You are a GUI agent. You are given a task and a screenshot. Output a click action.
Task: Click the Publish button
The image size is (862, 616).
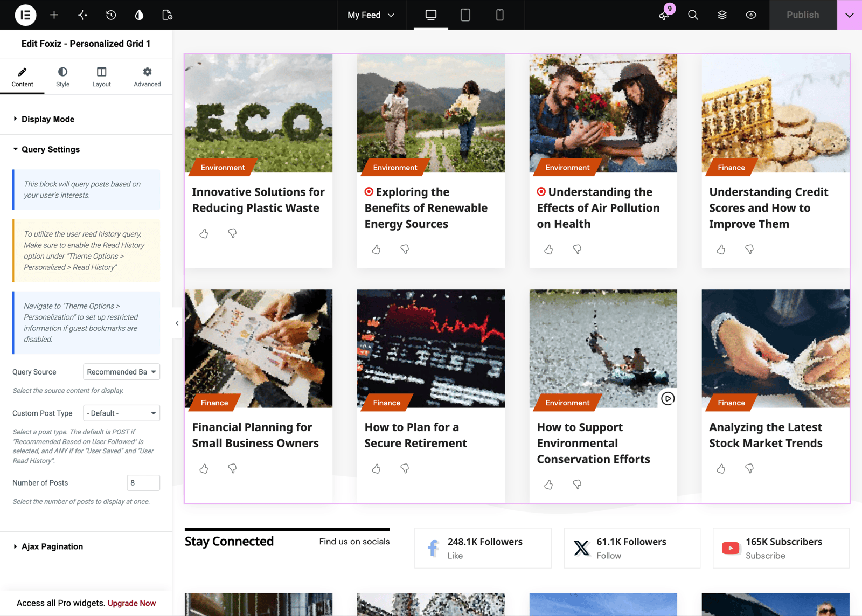click(803, 15)
